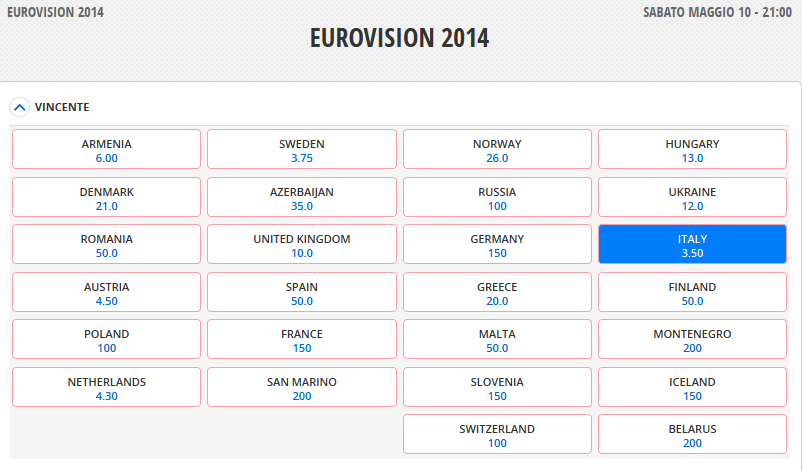Pick Austria at 4.50 odds
Image resolution: width=802 pixels, height=471 pixels.
(106, 293)
